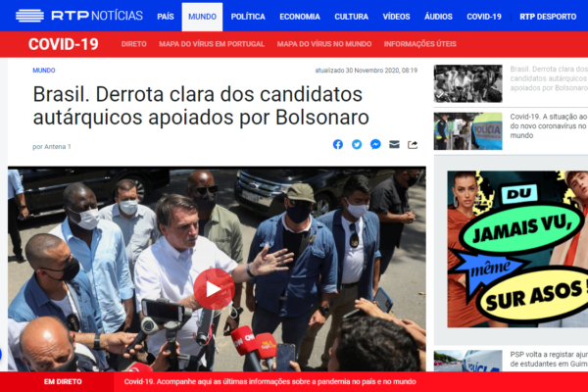Open the generic share arrow icon
588x392 pixels.
(413, 145)
